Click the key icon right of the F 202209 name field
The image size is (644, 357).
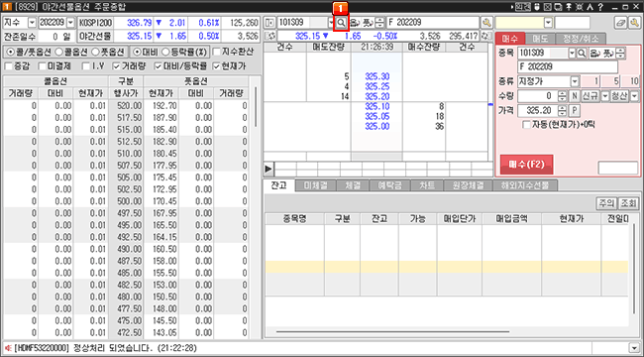pos(486,22)
